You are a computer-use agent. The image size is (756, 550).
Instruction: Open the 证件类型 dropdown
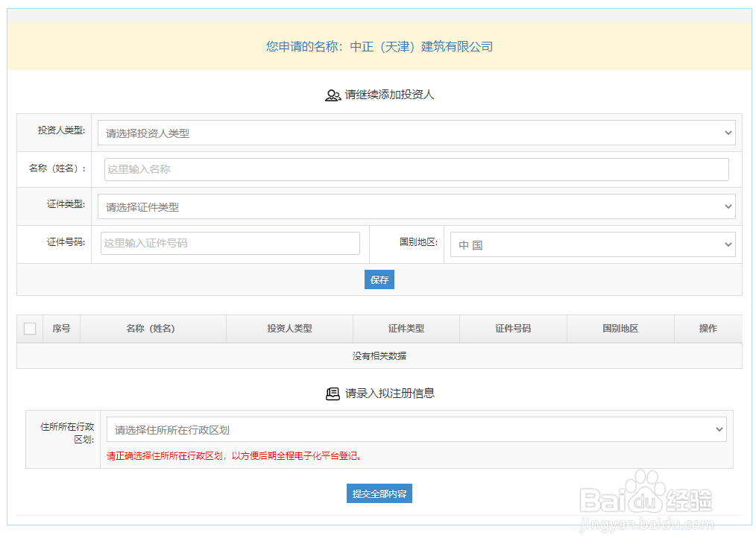click(x=418, y=206)
